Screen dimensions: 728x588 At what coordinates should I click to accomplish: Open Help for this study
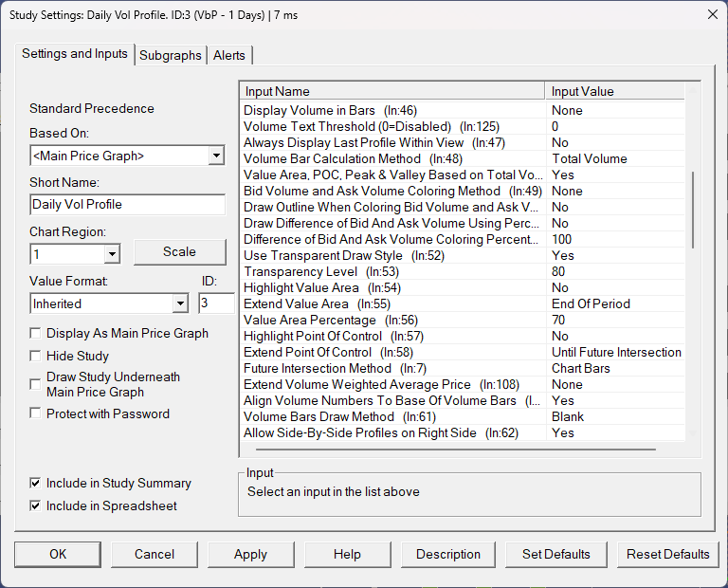pyautogui.click(x=347, y=554)
